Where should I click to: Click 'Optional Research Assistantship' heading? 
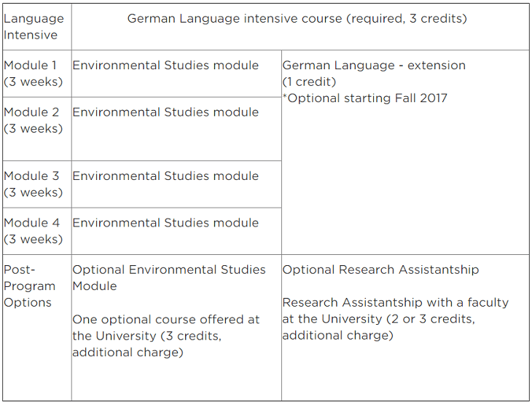380,270
